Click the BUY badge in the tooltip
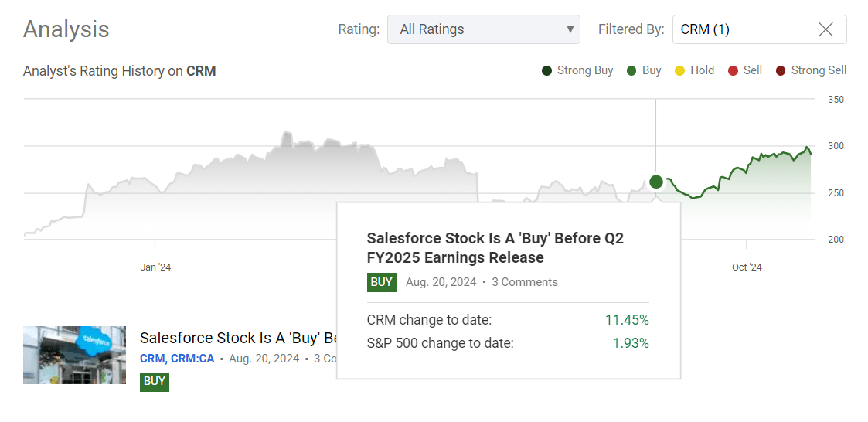This screenshot has height=422, width=868. 382,282
